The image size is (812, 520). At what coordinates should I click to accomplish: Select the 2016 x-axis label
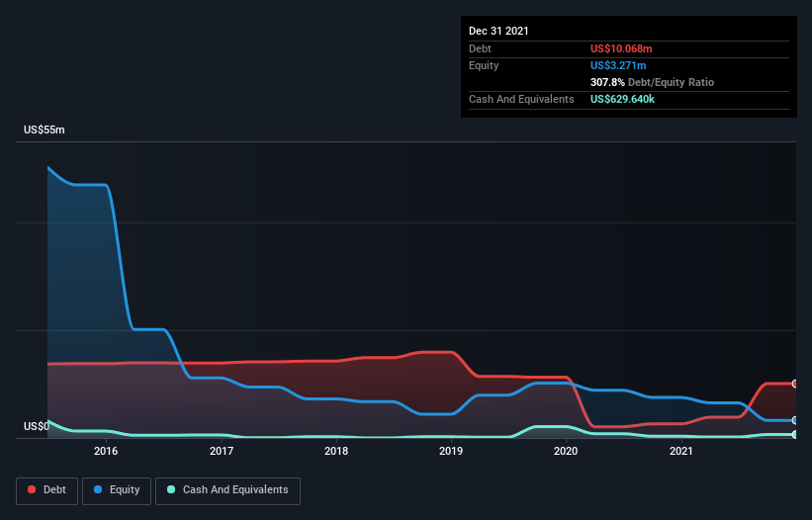click(x=106, y=451)
